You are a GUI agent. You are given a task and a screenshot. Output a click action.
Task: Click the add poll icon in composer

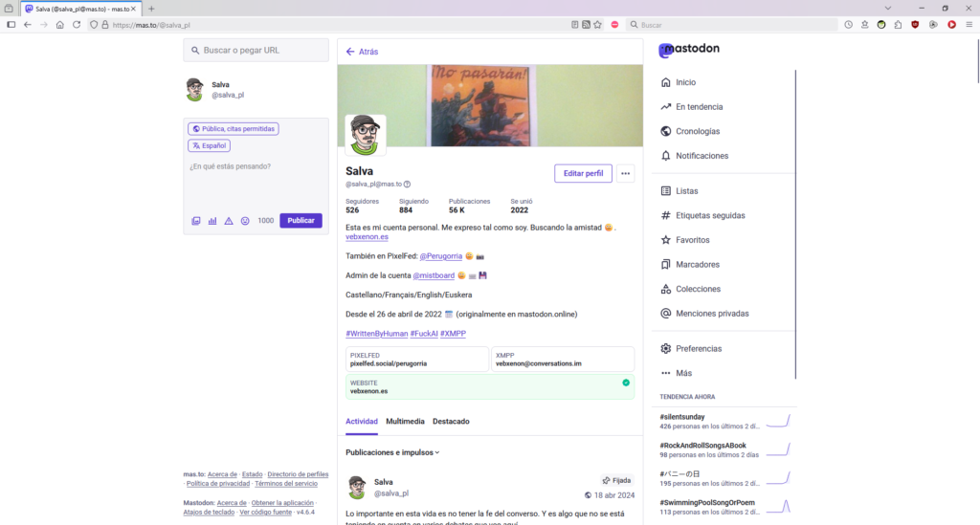click(x=212, y=220)
